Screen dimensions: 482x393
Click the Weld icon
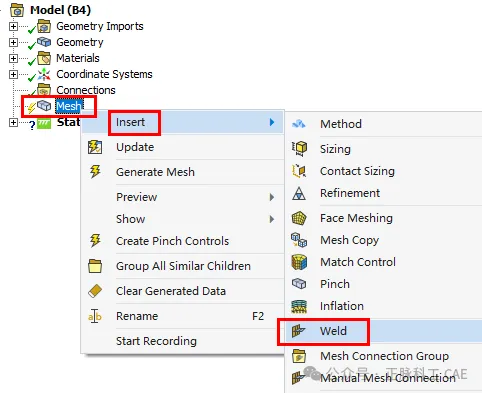click(299, 331)
